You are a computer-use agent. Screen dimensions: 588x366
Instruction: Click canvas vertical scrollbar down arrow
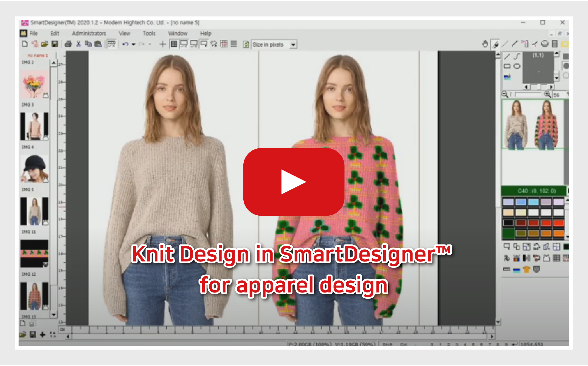click(x=498, y=322)
